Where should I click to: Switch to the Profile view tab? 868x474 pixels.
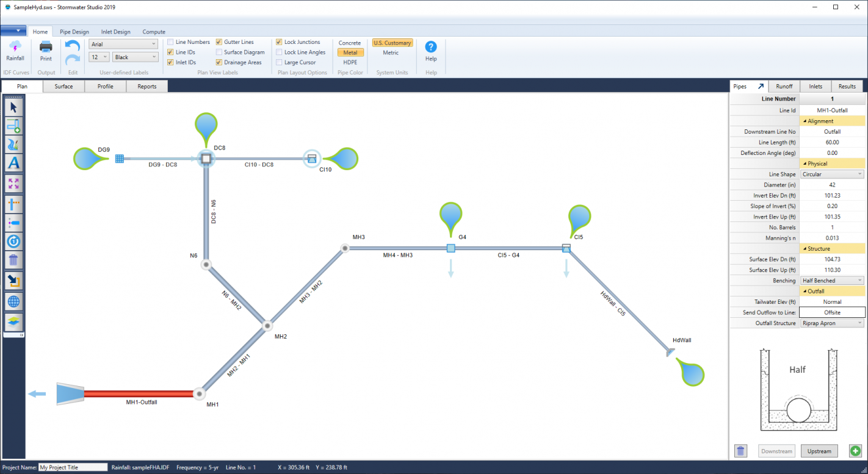pos(105,87)
